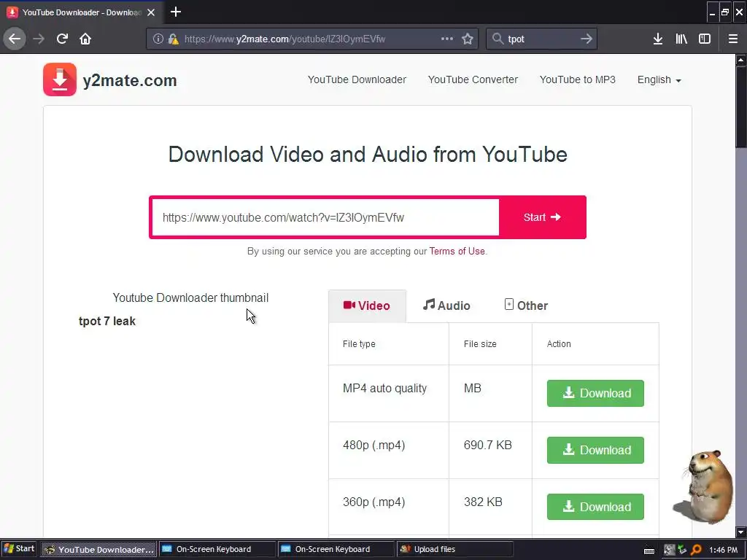
Task: Open page actions three-dot menu
Action: [x=447, y=39]
